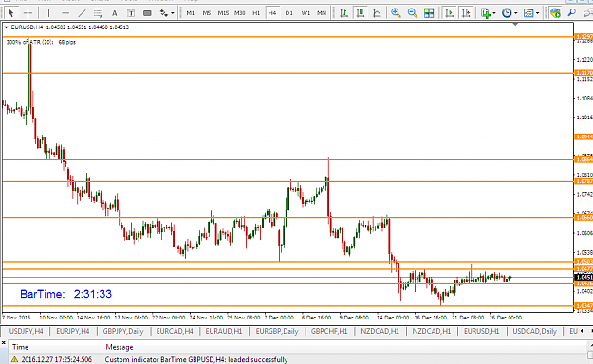This screenshot has width=593, height=364.
Task: Select the text 'A' drawing tool
Action: click(114, 13)
